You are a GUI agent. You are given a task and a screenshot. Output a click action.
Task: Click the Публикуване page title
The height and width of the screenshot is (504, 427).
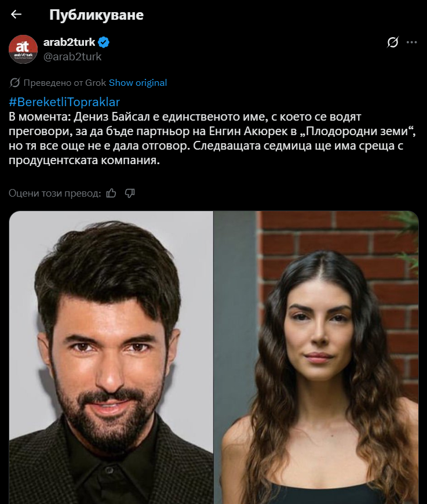coord(96,14)
